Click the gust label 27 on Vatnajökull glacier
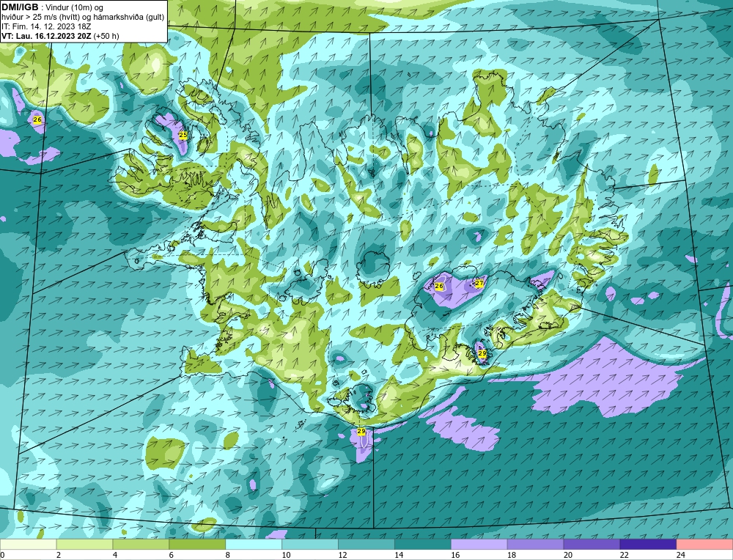 tap(479, 283)
